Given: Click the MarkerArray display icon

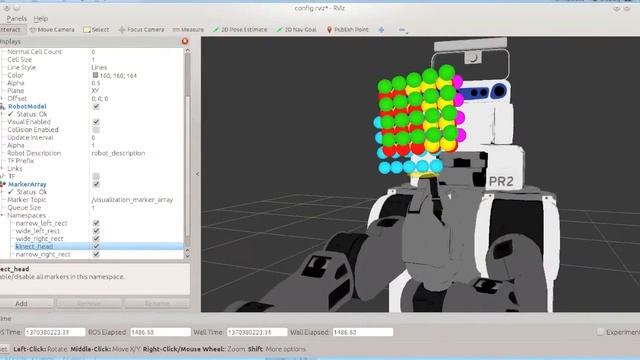Looking at the screenshot, I should click(3, 184).
